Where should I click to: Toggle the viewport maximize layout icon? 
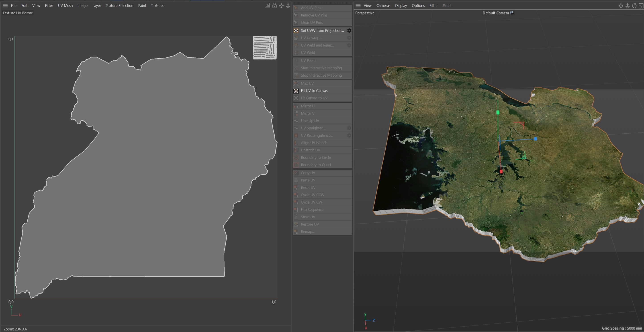pos(641,6)
